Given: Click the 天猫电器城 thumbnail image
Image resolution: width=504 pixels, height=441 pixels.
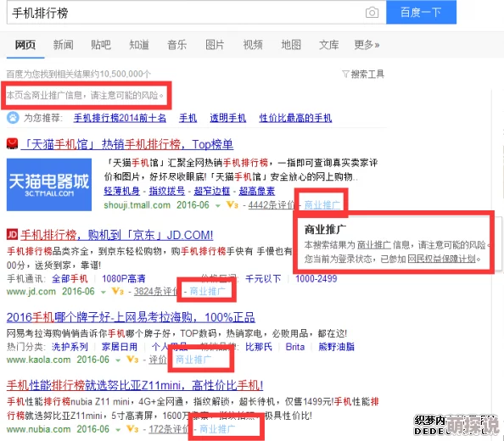Looking at the screenshot, I should (x=49, y=185).
